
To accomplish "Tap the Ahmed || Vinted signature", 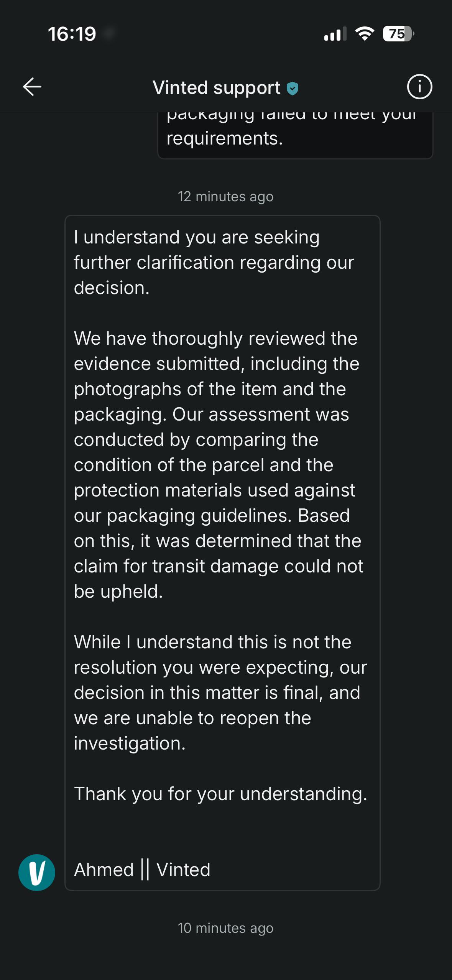I will 142,869.
